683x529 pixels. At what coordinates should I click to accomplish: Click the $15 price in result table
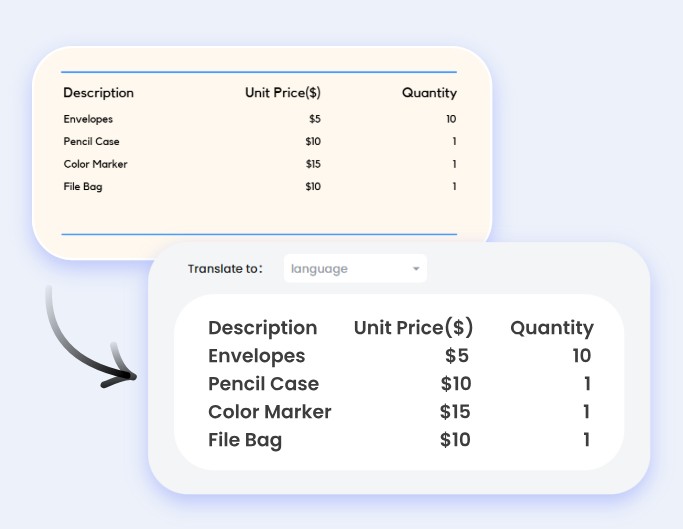click(x=455, y=412)
